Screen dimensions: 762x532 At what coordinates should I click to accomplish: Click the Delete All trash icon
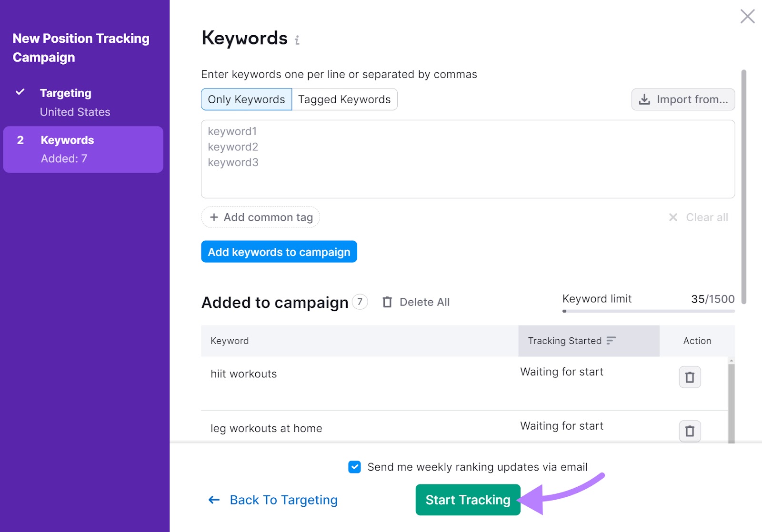coord(387,302)
